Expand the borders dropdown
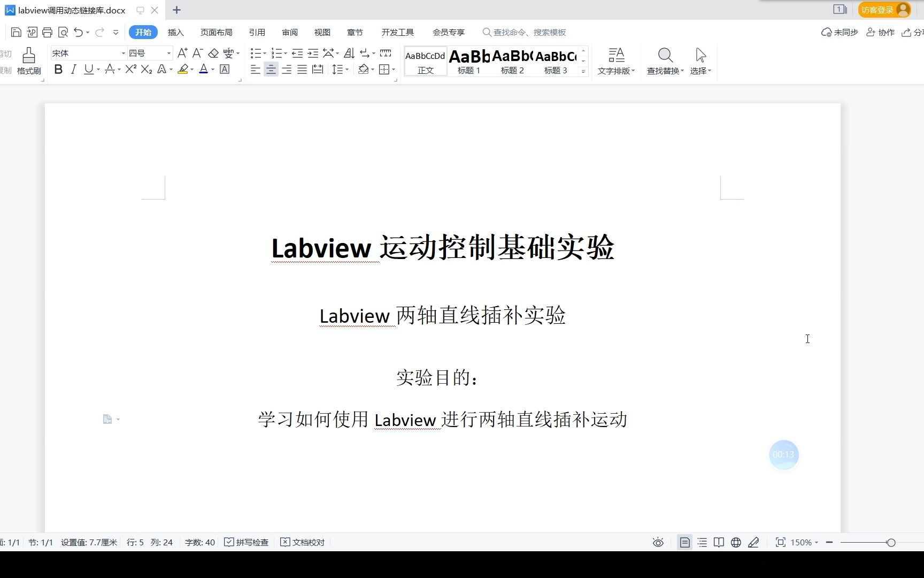The width and height of the screenshot is (924, 578). 394,70
